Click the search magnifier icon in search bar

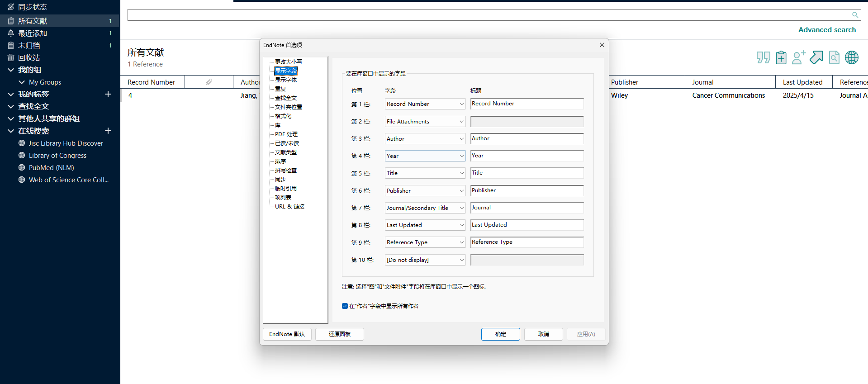pyautogui.click(x=855, y=15)
